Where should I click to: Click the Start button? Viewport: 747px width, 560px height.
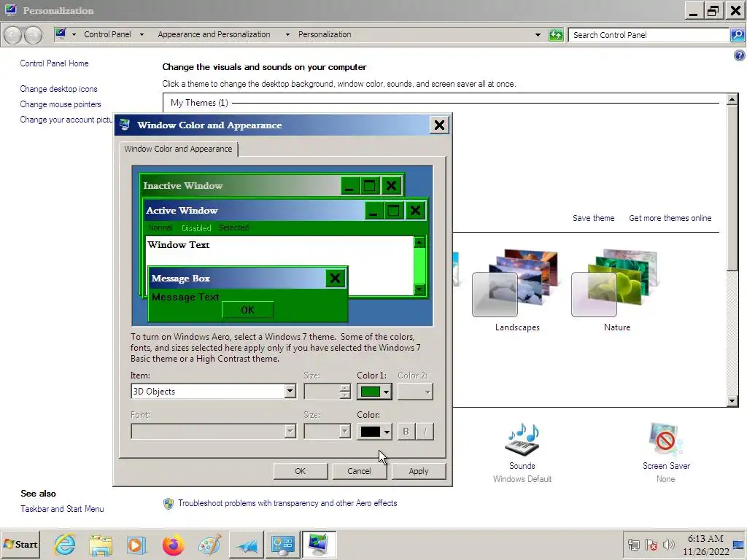coord(20,544)
